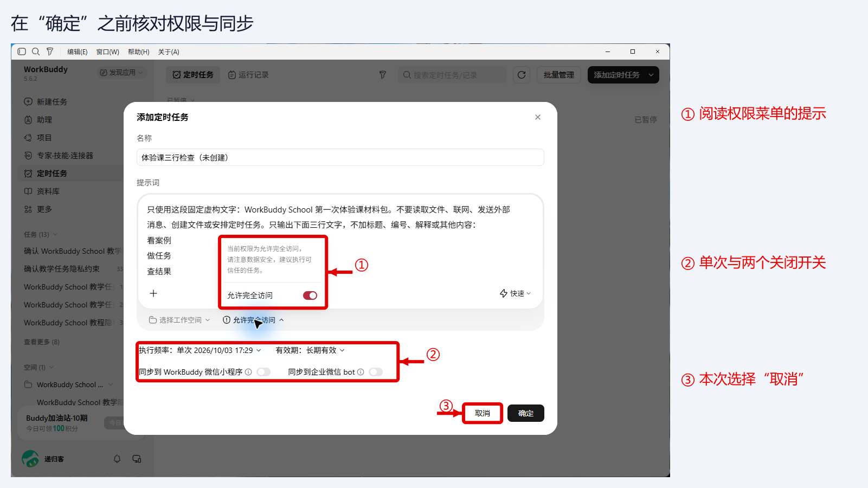Expand the 已暂停 group header

coord(181,100)
